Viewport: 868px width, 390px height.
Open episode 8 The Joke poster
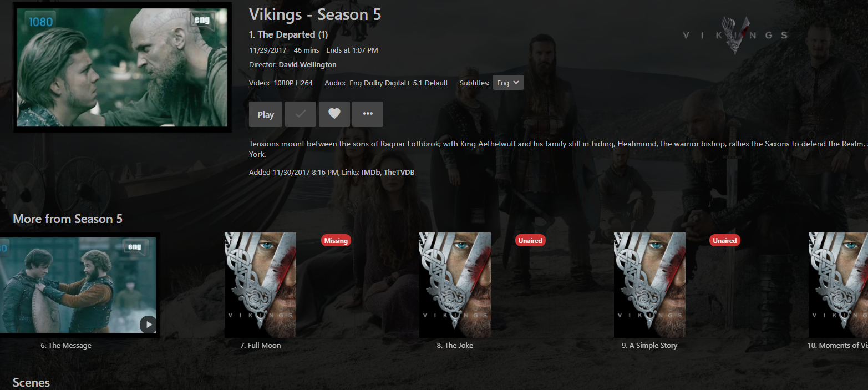[455, 285]
